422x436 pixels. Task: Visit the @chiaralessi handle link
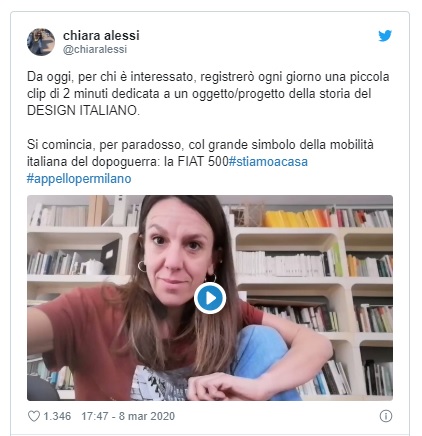pos(95,49)
